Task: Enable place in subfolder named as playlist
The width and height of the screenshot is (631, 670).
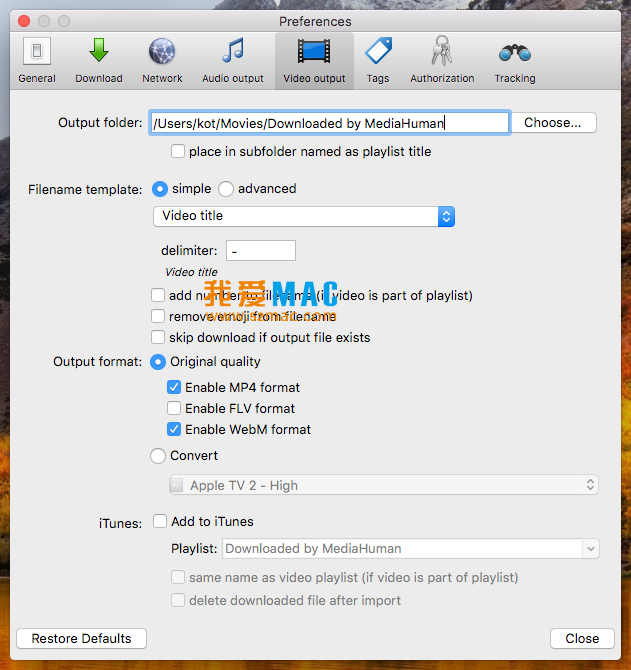Action: (x=178, y=152)
